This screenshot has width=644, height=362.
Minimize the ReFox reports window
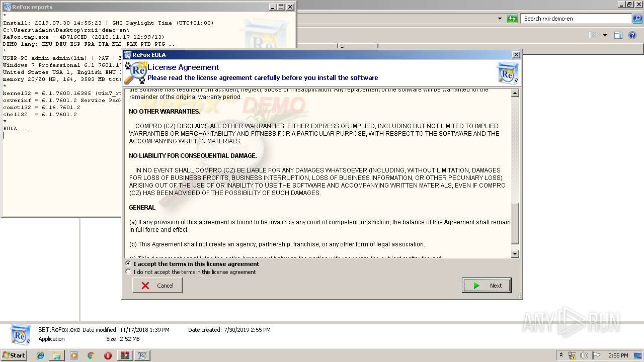272,7
